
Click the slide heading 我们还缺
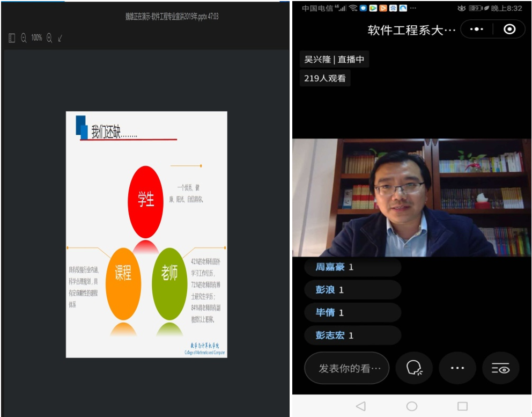coord(114,131)
